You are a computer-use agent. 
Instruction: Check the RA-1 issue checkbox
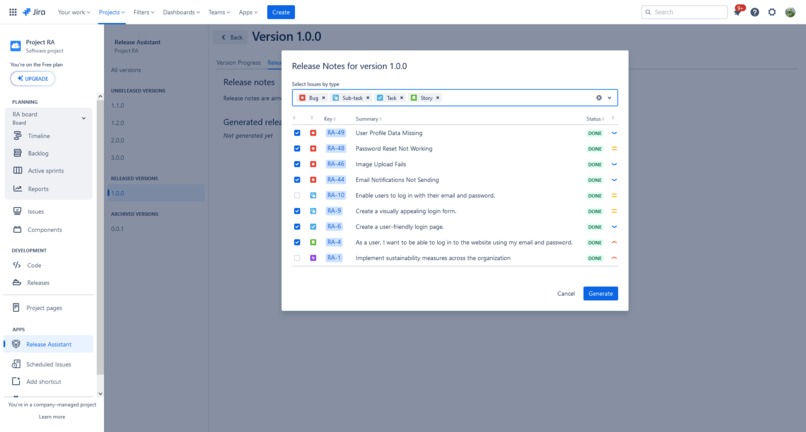297,258
